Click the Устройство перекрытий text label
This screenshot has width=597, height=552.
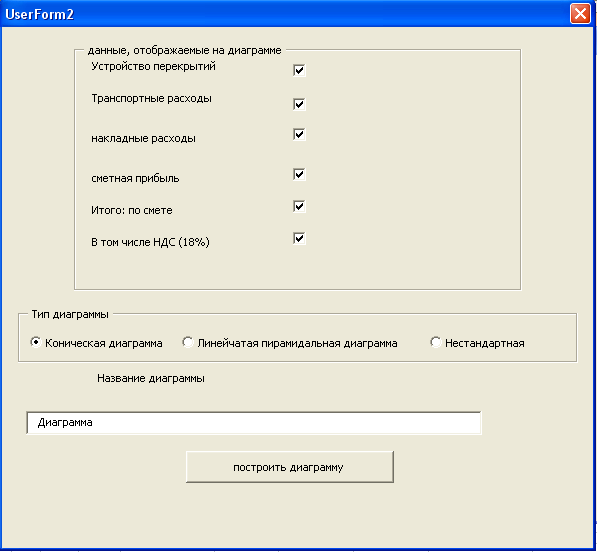pyautogui.click(x=153, y=67)
